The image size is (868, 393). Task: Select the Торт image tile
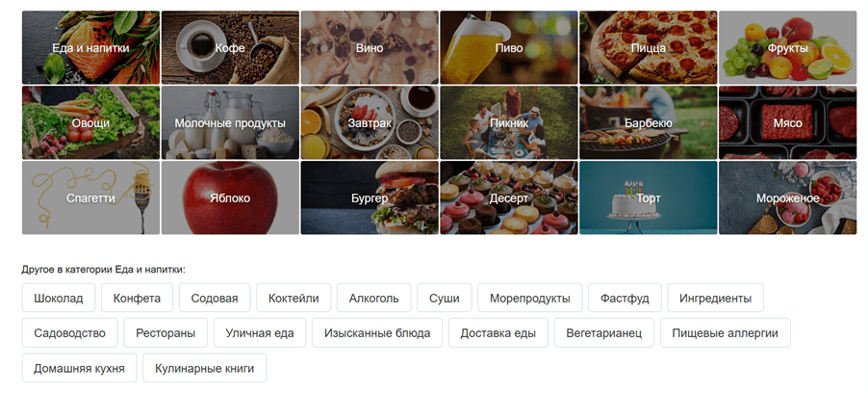[x=649, y=197]
